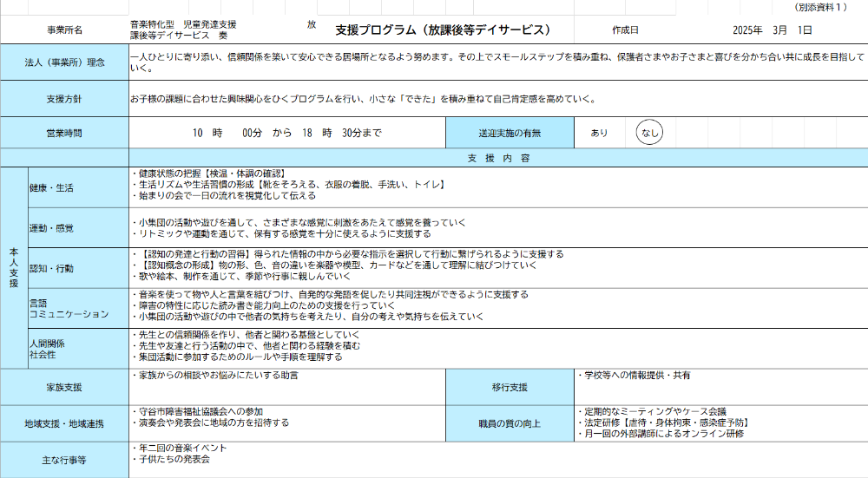
Task: Click the 支援方針 header cell
Action: [65, 99]
